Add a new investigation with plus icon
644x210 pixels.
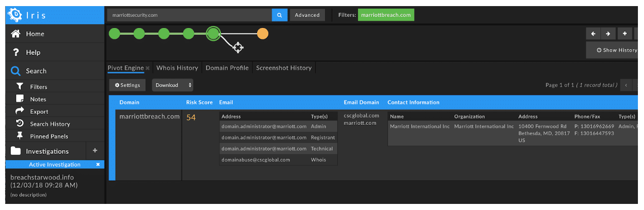click(95, 151)
